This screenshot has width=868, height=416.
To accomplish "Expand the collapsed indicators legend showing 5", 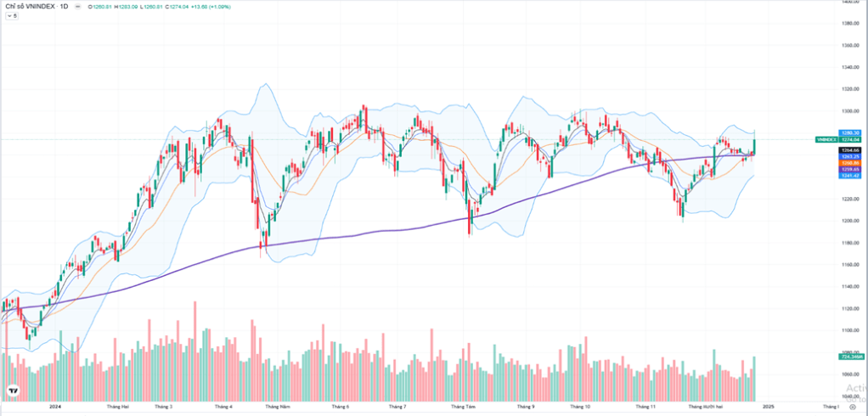I will [12, 16].
